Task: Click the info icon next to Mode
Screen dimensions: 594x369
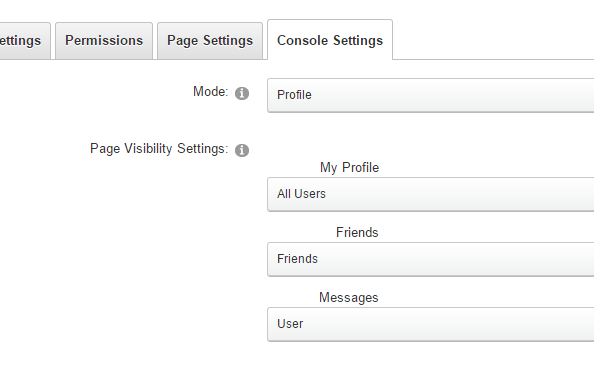Action: click(x=242, y=93)
